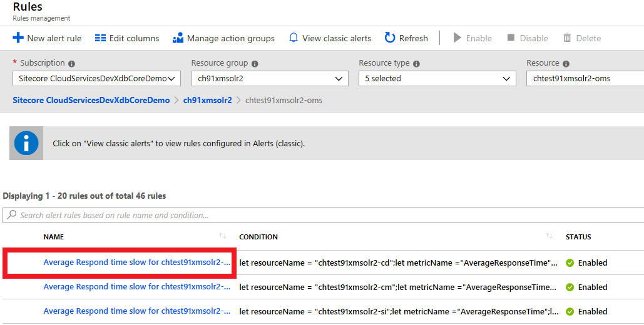
Task: Open Edit columns in the toolbar
Action: pyautogui.click(x=127, y=38)
